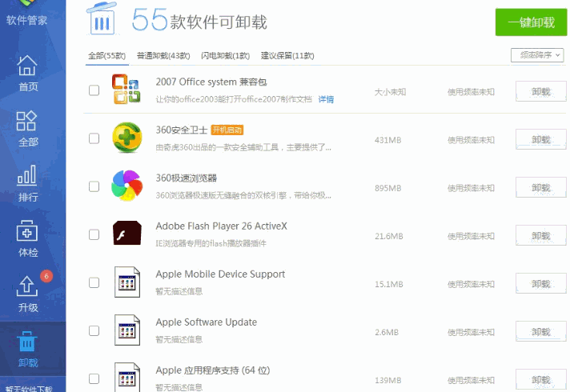Viewport: 570px width, 392px height.
Task: Switch to the 建议保留(11款) tab
Action: click(287, 56)
